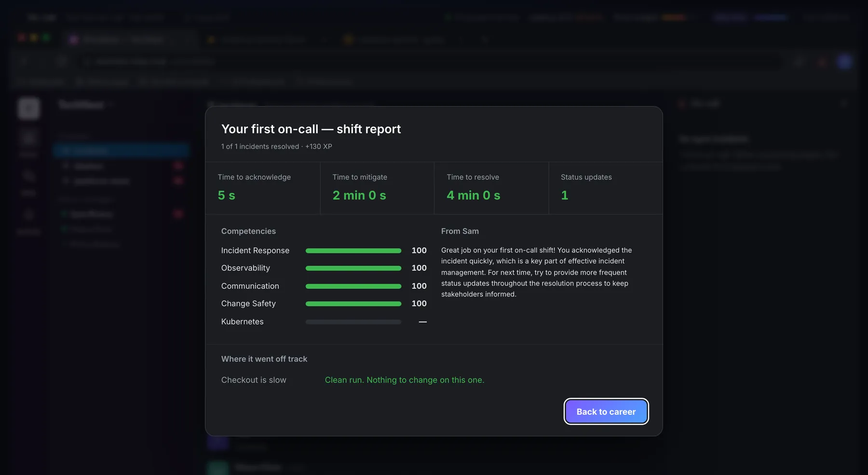The height and width of the screenshot is (475, 868).
Task: Click the 'Observability' competency label
Action: click(x=245, y=268)
